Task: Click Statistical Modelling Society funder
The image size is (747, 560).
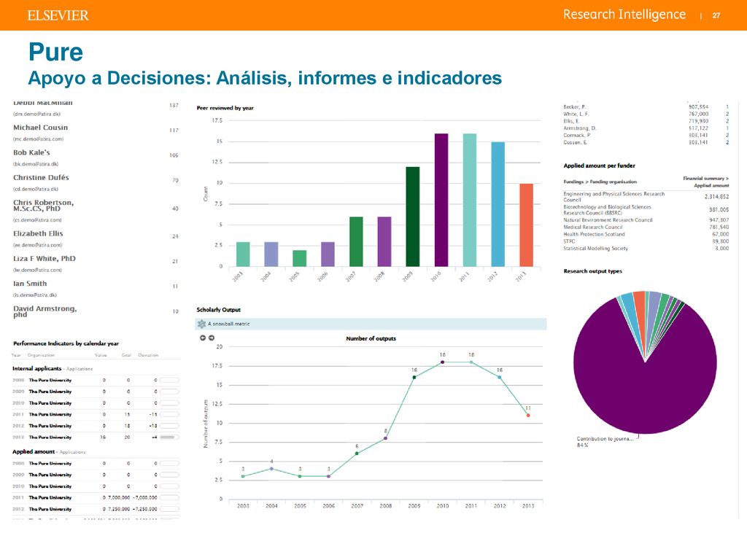Action: 595,249
